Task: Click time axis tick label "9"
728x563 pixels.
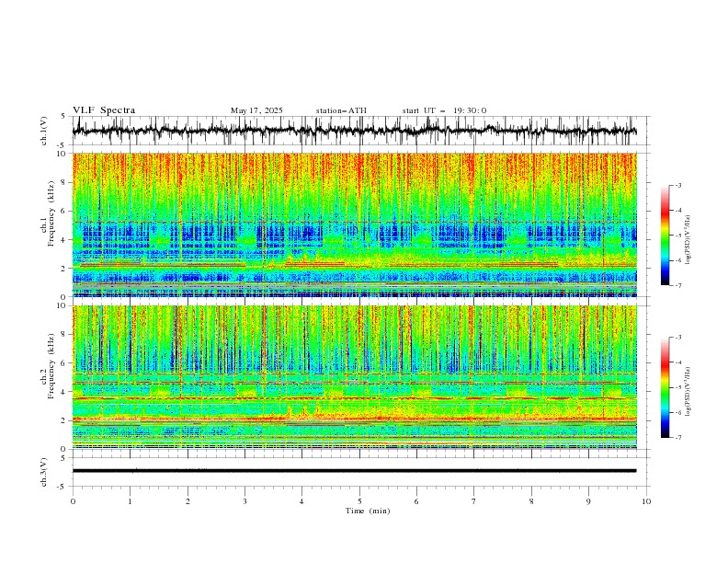Action: (x=588, y=501)
